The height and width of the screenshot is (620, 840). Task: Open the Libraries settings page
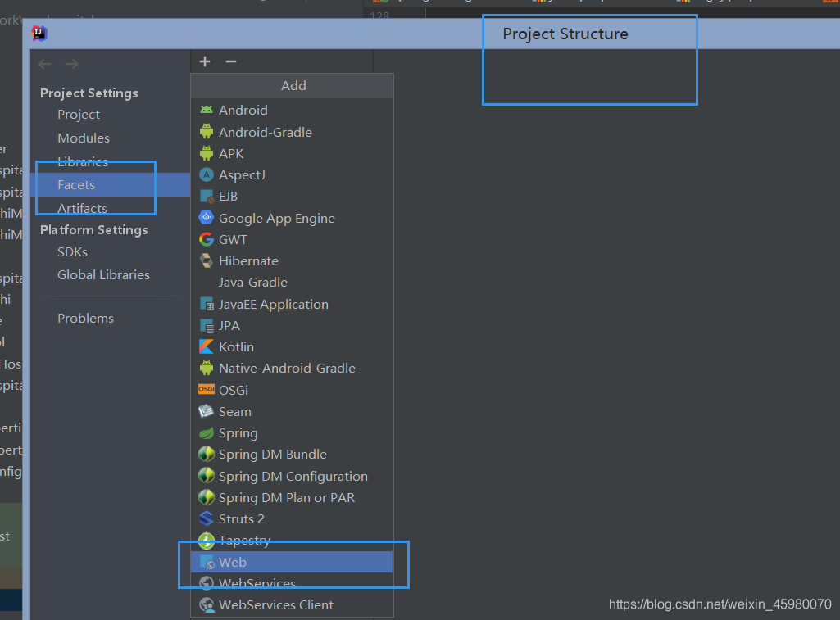tap(83, 161)
